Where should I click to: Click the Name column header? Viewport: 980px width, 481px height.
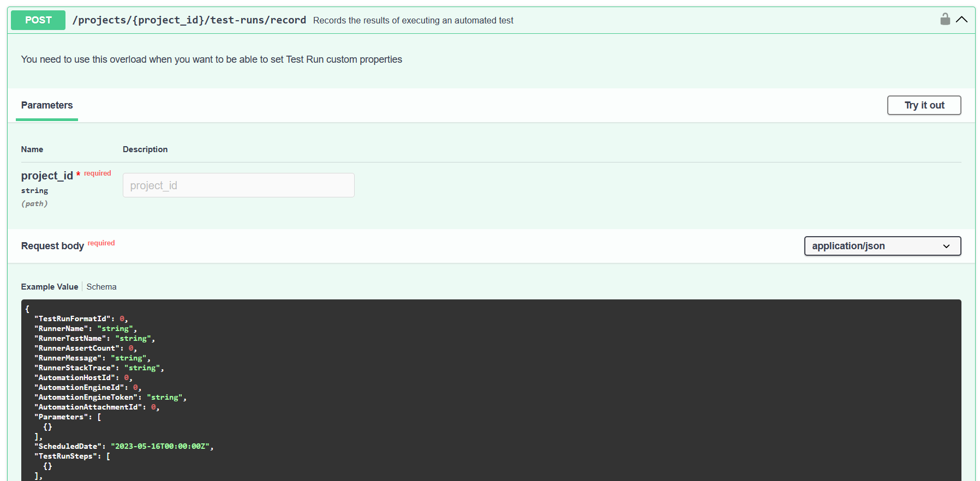[x=32, y=149]
